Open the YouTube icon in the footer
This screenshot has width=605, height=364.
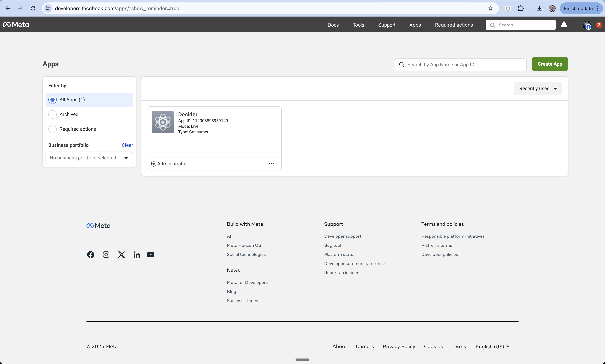tap(150, 255)
